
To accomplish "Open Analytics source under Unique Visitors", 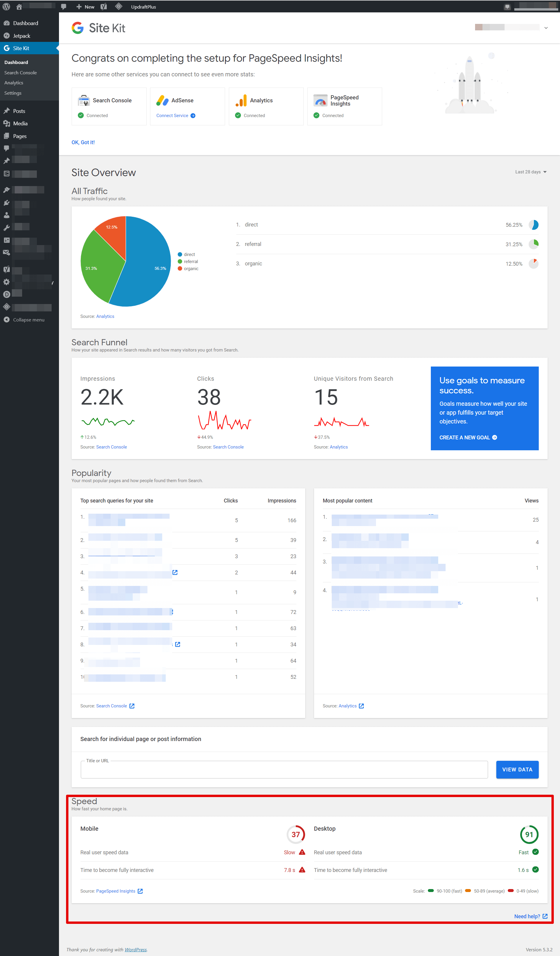I will [339, 447].
